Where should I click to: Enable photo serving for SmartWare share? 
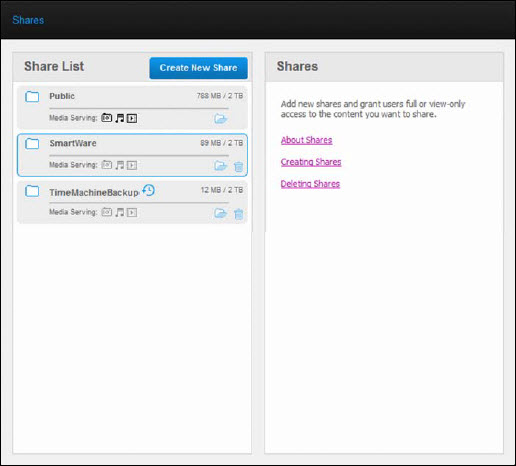107,165
